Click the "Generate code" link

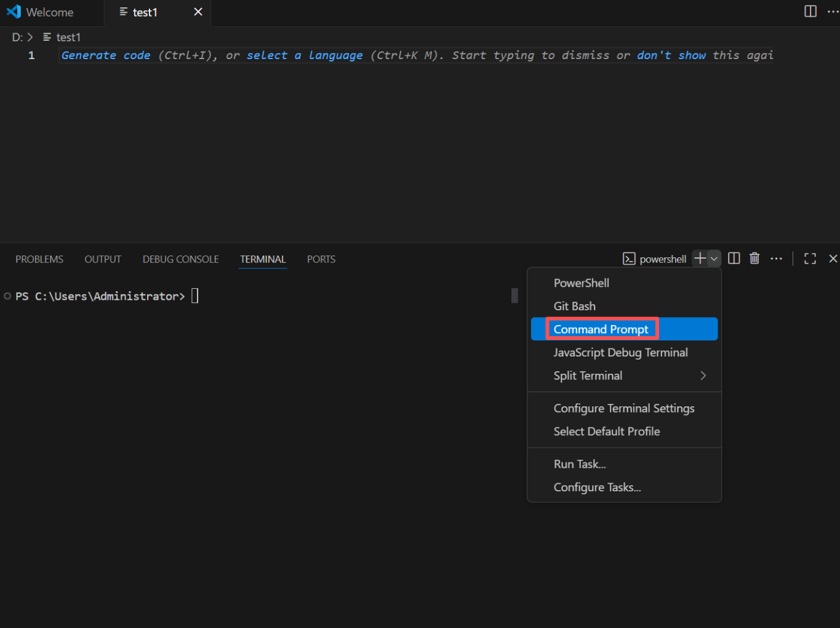coord(106,55)
